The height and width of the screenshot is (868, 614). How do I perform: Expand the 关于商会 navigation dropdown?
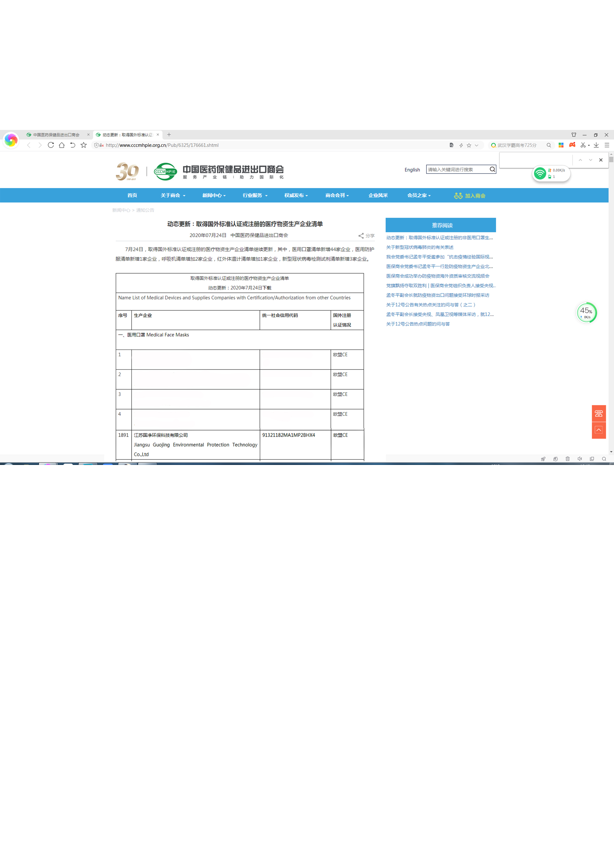173,195
